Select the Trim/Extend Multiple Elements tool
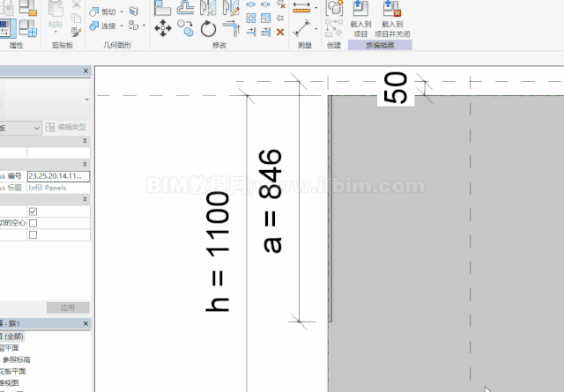This screenshot has height=392, width=564. 265,32
